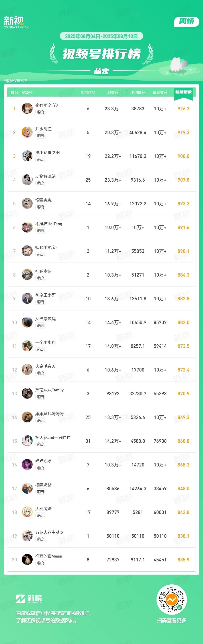Click the 新榜指数 column header
203x644 pixels.
pyautogui.click(x=184, y=92)
